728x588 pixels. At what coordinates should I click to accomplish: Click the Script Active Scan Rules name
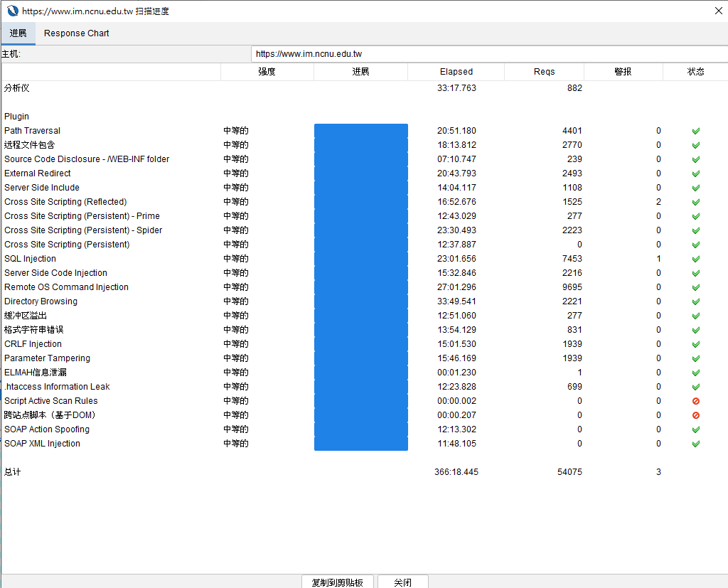click(51, 401)
